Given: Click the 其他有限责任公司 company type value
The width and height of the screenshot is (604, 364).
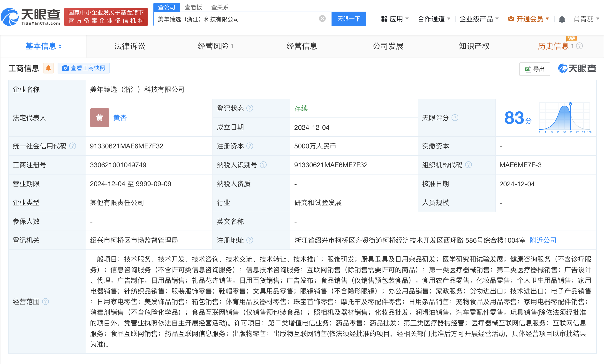Looking at the screenshot, I should pyautogui.click(x=117, y=203).
